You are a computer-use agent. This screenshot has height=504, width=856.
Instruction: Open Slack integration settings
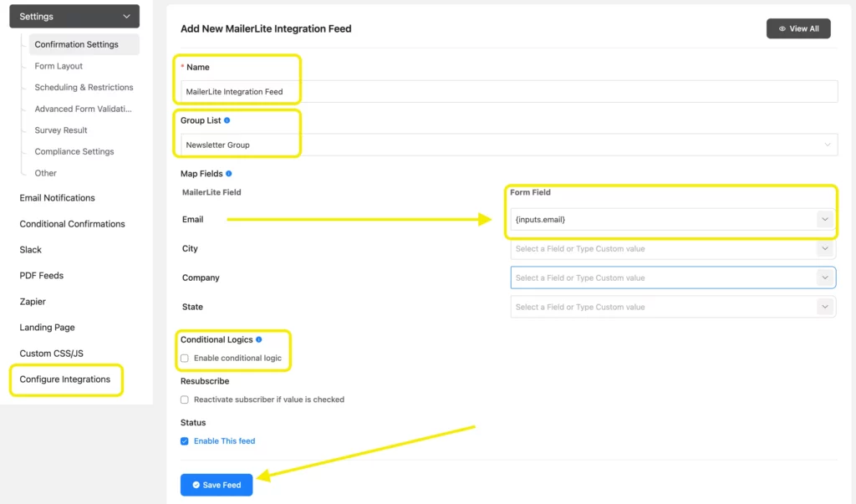pyautogui.click(x=31, y=250)
